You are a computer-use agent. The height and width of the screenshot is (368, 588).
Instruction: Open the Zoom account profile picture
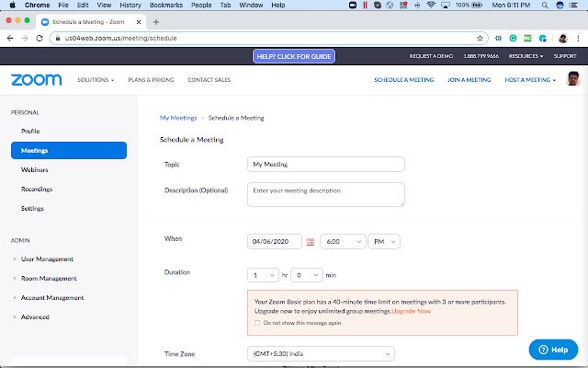572,79
